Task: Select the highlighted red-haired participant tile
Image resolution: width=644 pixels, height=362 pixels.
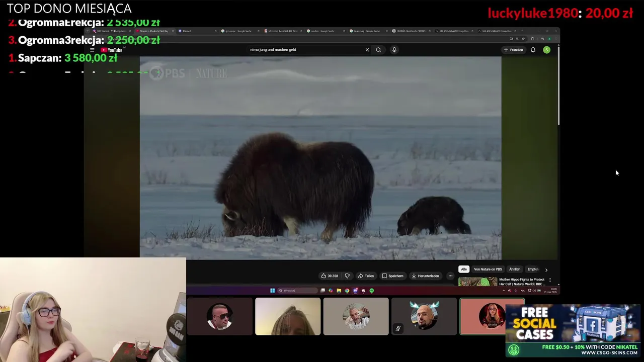Action: [492, 316]
